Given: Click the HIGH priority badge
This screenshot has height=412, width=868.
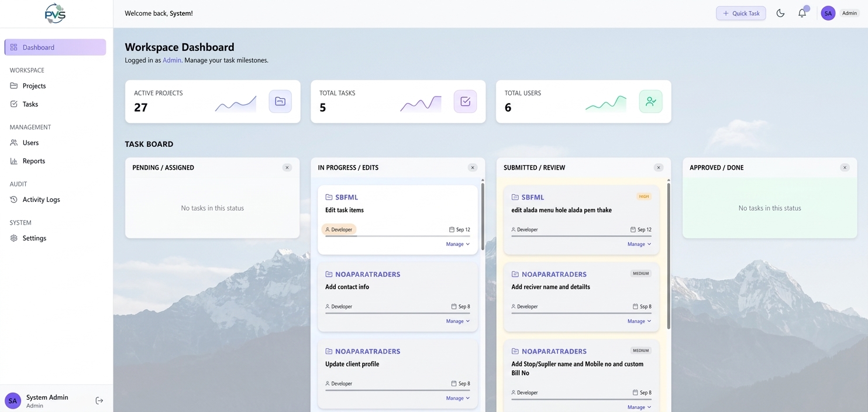Looking at the screenshot, I should tap(644, 197).
